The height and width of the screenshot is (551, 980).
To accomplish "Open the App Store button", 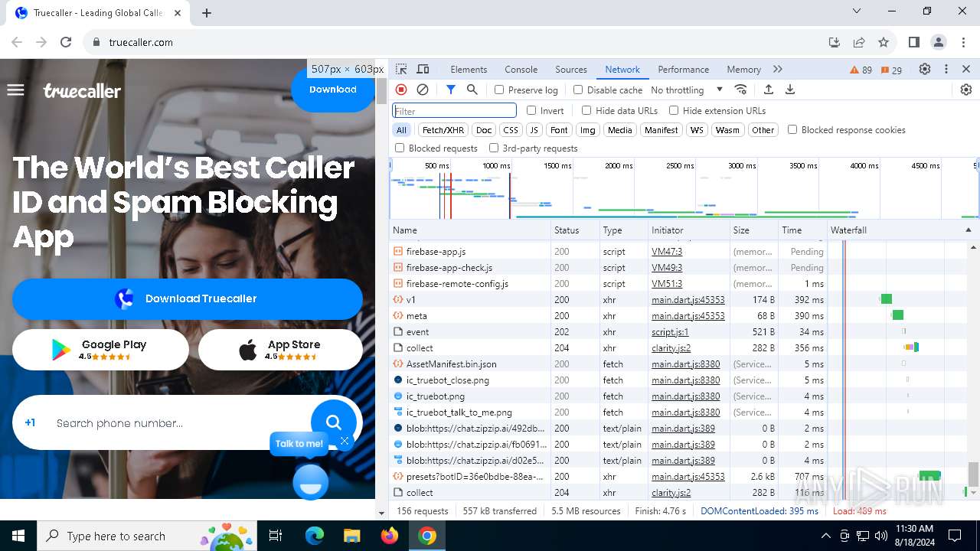I will point(280,350).
